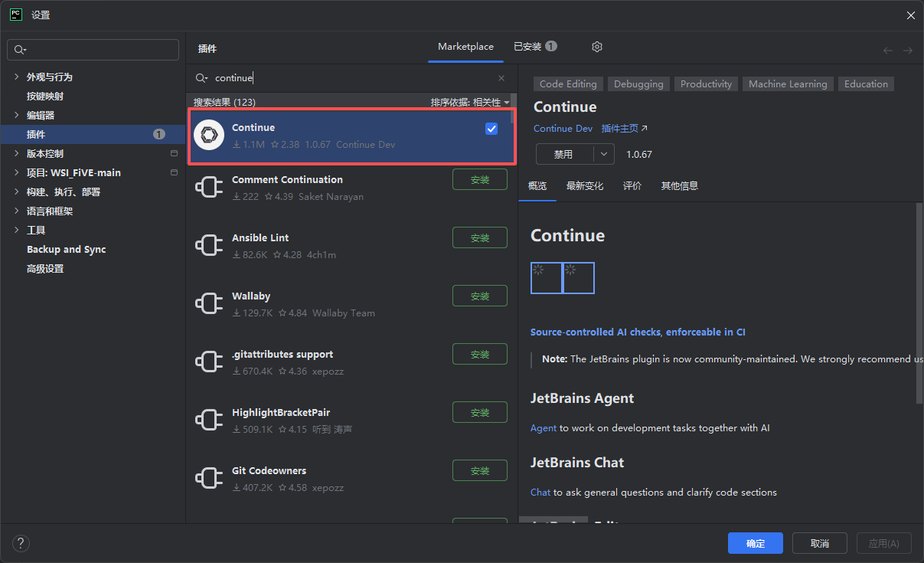Screen dimensions: 924x563
Task: Switch to the Marketplace tab
Action: [465, 47]
